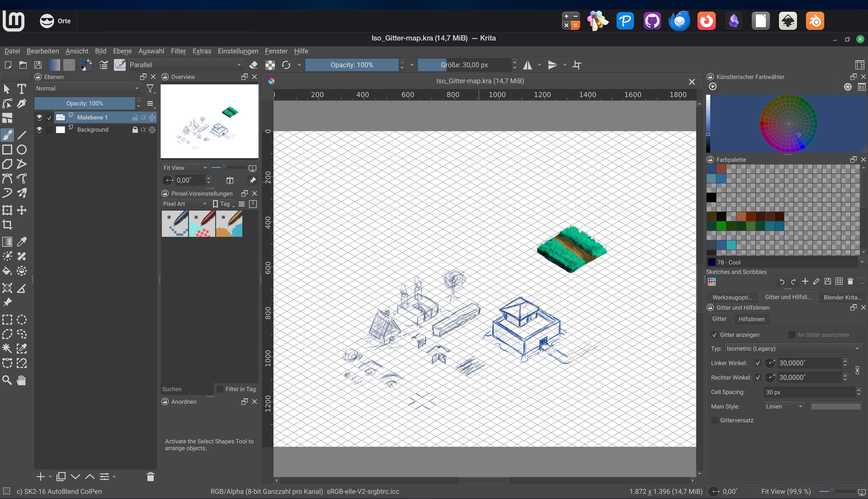Open the Datei menu
Screen dimensions: 868x499
[12, 51]
